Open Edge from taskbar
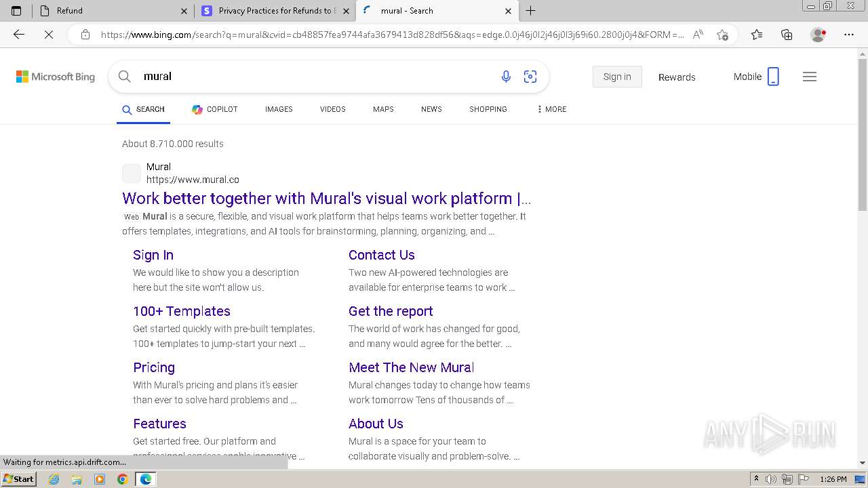Screen dimensions: 868x488 pyautogui.click(x=146, y=479)
